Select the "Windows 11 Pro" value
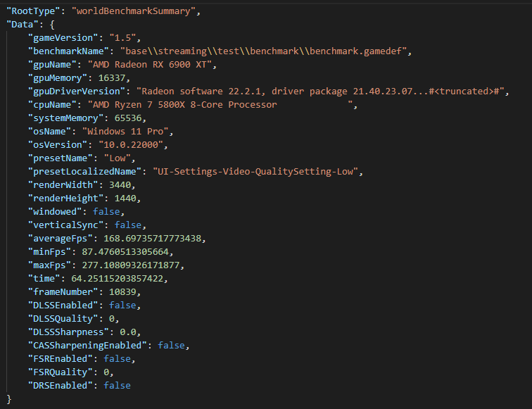 [125, 132]
